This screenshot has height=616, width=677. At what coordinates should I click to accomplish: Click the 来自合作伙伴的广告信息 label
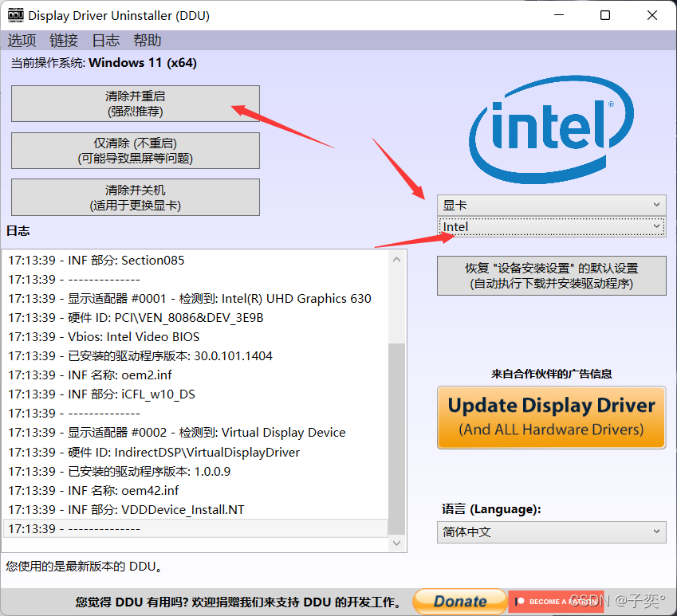(551, 374)
